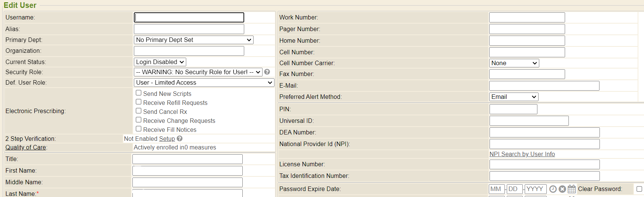
Task: Open the Primary Dept dropdown
Action: 193,40
